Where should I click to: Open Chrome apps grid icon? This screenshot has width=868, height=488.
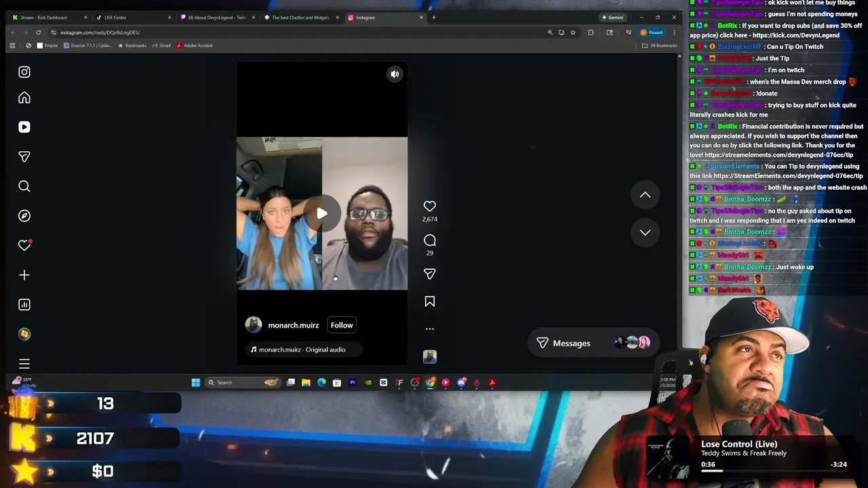click(x=12, y=45)
